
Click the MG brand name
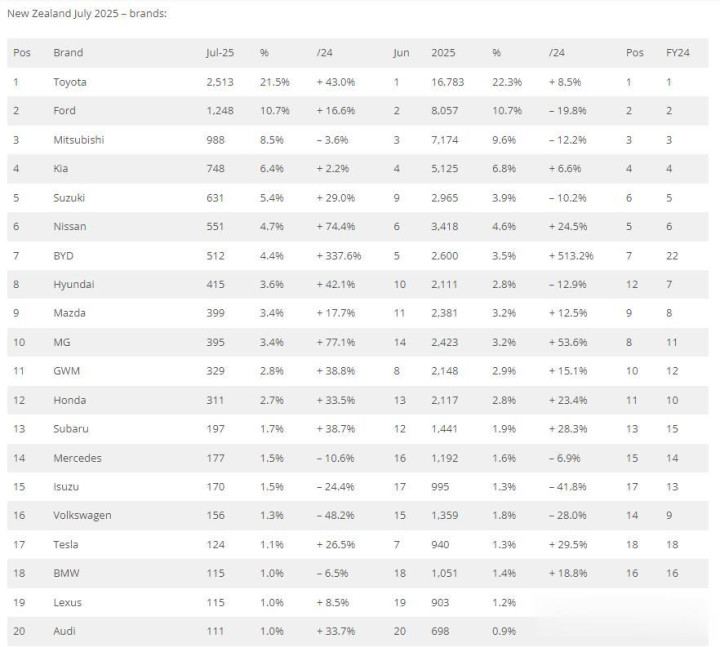point(62,343)
